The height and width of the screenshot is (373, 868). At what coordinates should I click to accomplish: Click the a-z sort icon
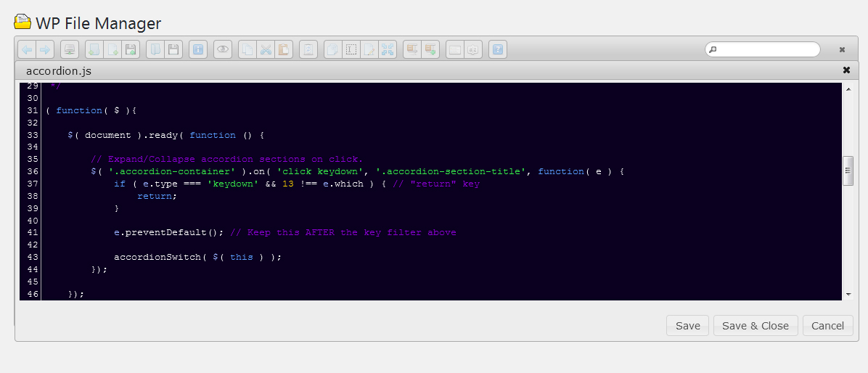click(x=473, y=49)
